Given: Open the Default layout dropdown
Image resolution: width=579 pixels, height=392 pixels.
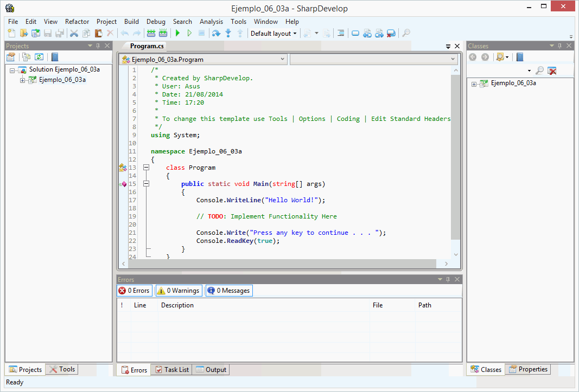Looking at the screenshot, I should 273,34.
